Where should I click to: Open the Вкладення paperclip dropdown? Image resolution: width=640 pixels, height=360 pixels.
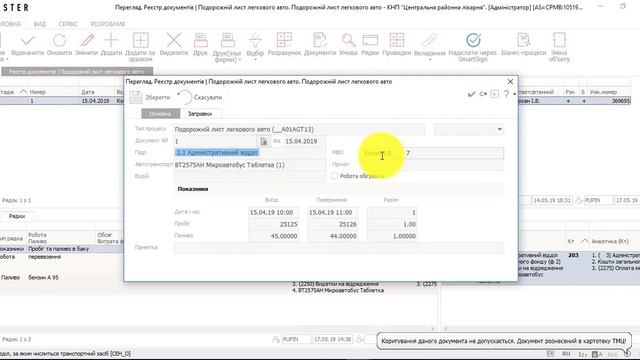(x=429, y=47)
